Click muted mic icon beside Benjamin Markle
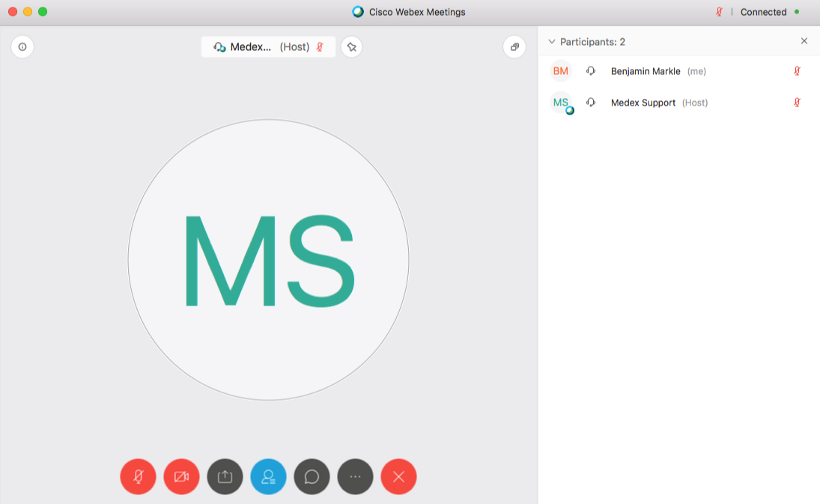This screenshot has height=504, width=820. [x=797, y=71]
